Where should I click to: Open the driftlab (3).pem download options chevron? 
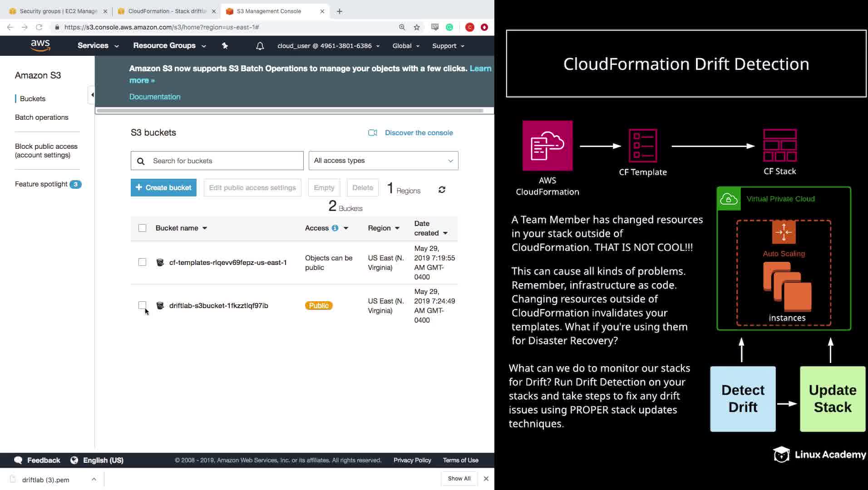[94, 479]
